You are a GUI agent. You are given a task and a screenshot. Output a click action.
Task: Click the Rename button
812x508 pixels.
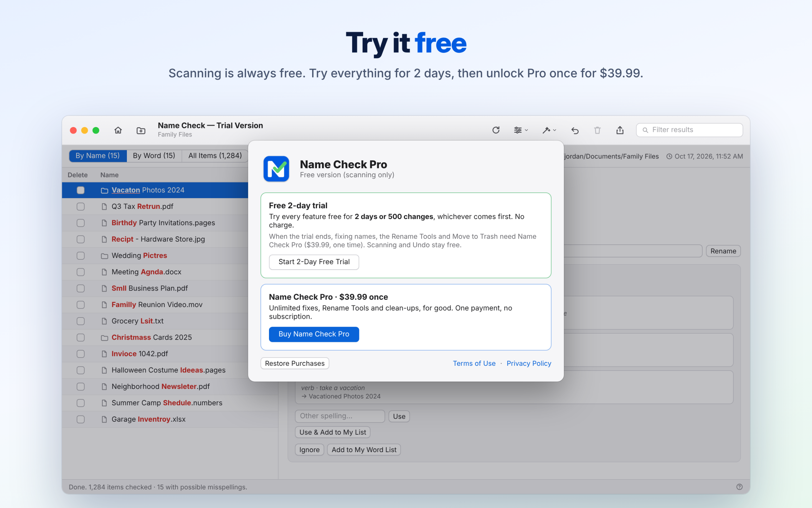[x=723, y=251]
